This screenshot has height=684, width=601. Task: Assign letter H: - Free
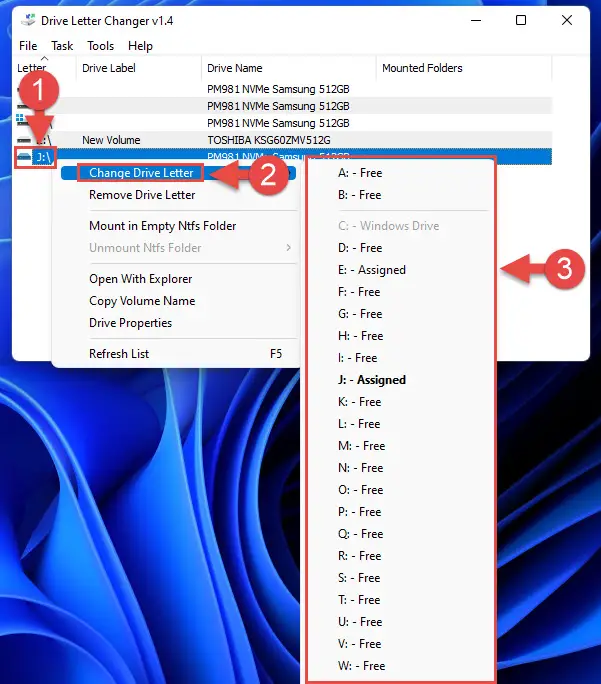360,336
